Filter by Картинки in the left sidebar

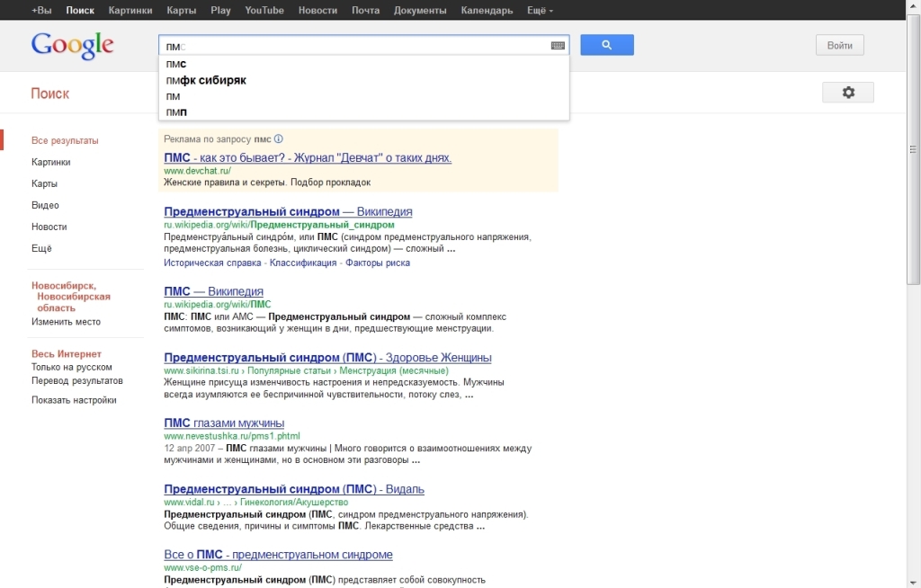(51, 162)
